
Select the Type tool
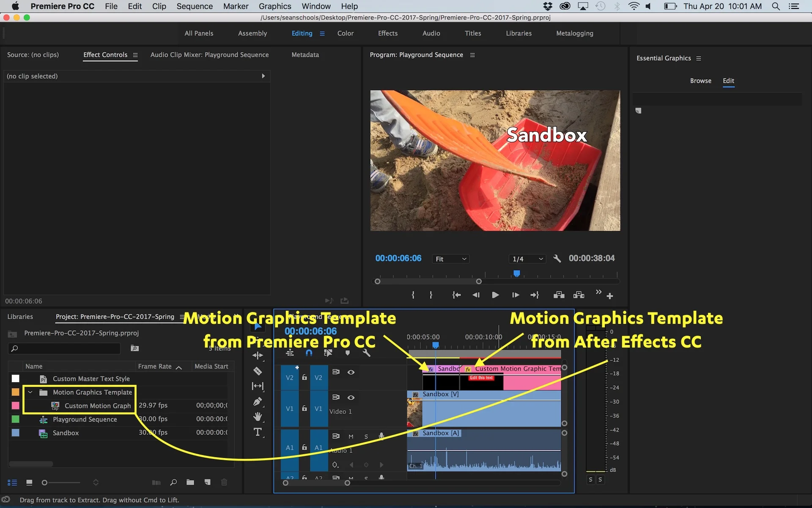pyautogui.click(x=257, y=432)
